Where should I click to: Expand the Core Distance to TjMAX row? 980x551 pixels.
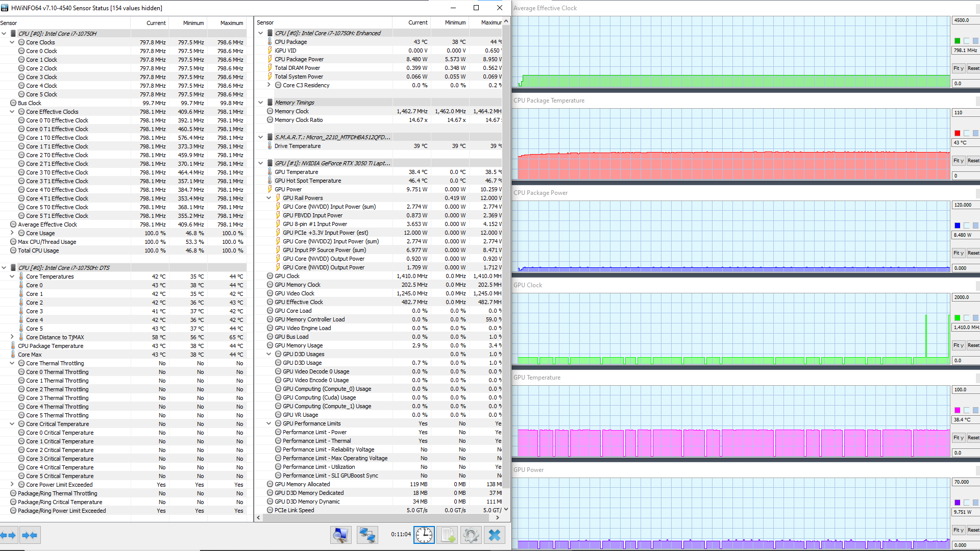(12, 337)
